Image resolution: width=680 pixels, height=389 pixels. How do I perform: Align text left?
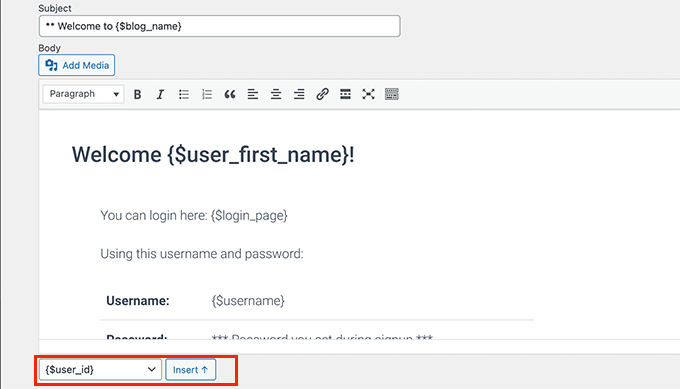click(x=253, y=94)
